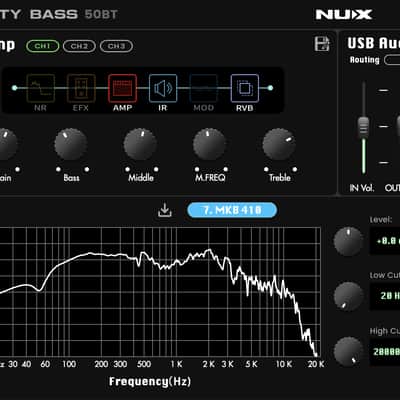Click the signal chain output node dot
400x400 pixels.
point(271,88)
